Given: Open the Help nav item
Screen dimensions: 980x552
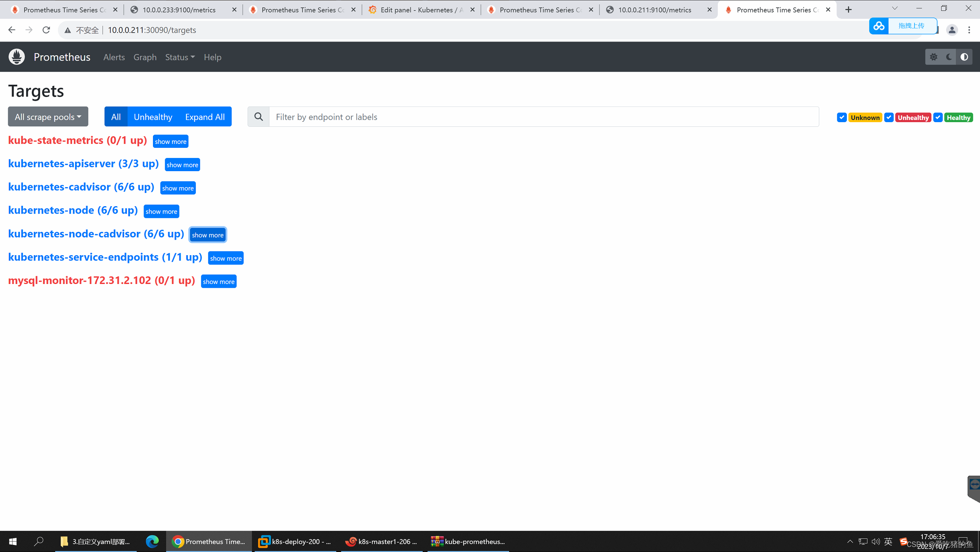Looking at the screenshot, I should 213,57.
